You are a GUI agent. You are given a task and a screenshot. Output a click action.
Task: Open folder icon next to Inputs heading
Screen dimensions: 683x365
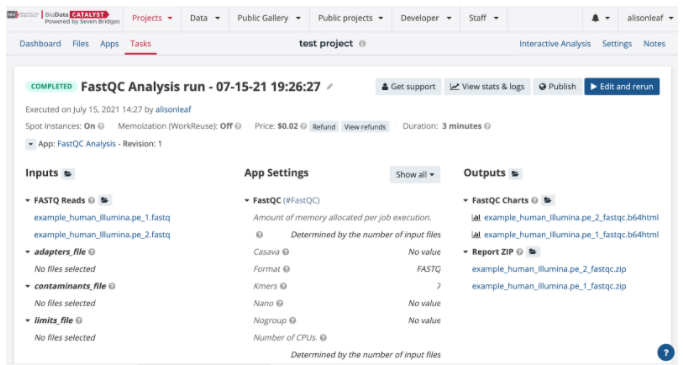pos(68,174)
